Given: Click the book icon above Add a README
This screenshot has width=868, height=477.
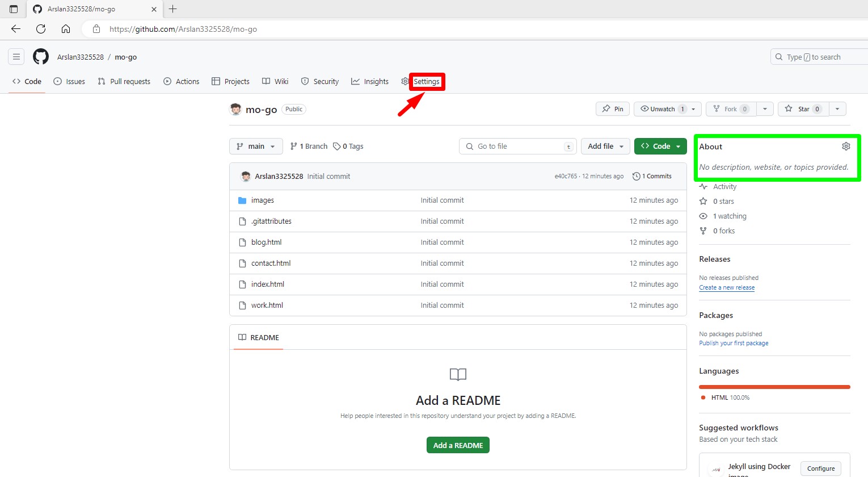Looking at the screenshot, I should (x=458, y=375).
